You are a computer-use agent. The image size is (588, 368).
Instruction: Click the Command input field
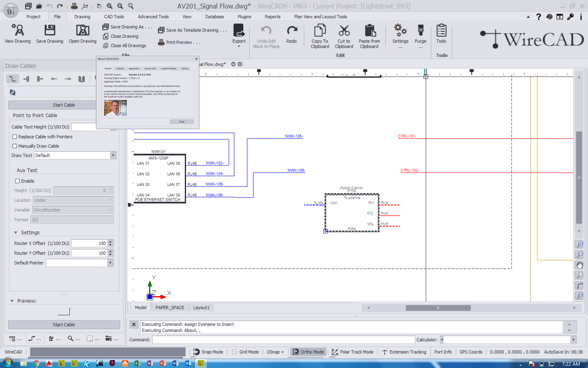(283, 340)
